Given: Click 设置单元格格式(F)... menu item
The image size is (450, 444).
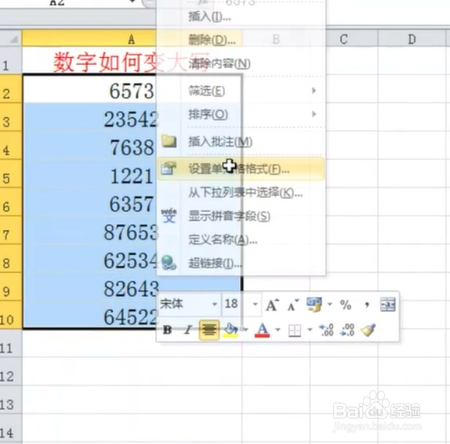Looking at the screenshot, I should click(x=240, y=169).
